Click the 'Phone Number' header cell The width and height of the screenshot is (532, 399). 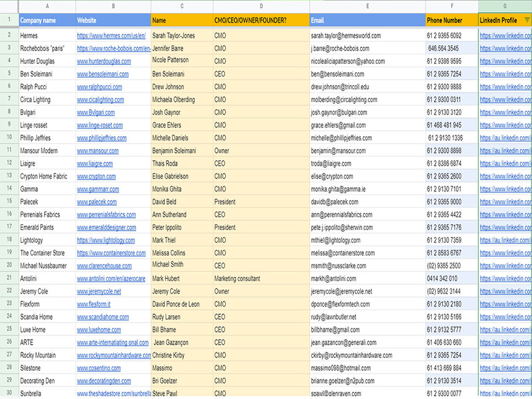click(452, 20)
